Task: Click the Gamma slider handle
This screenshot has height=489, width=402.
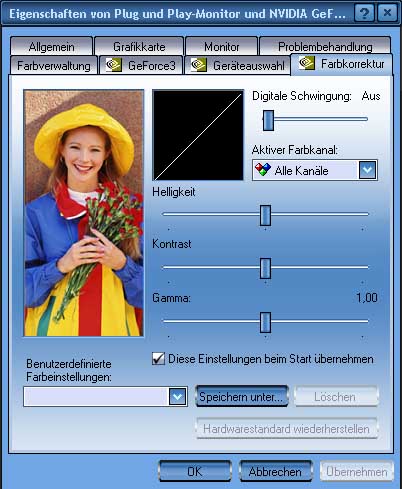Action: 265,322
